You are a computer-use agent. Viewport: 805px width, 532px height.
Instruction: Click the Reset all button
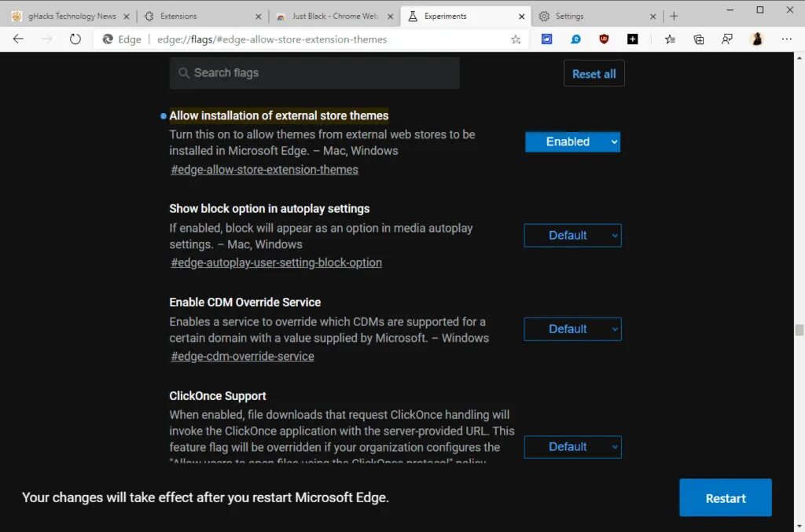594,73
